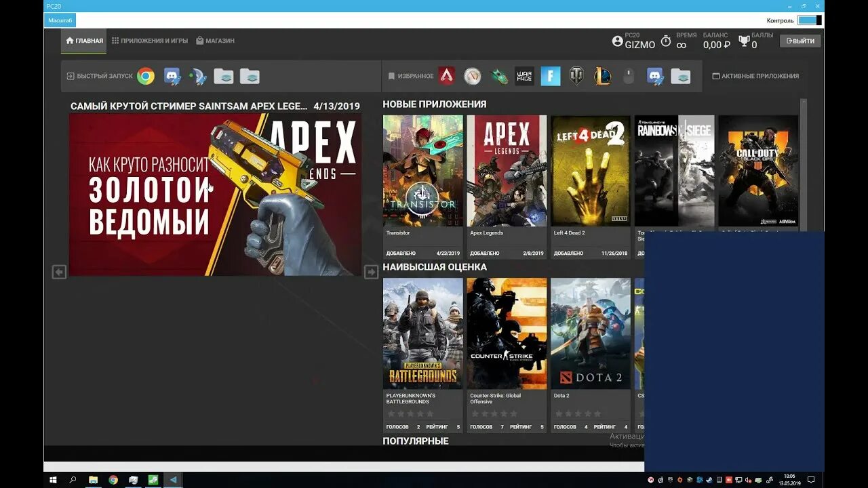Switch to the Главная tab

pyautogui.click(x=84, y=41)
